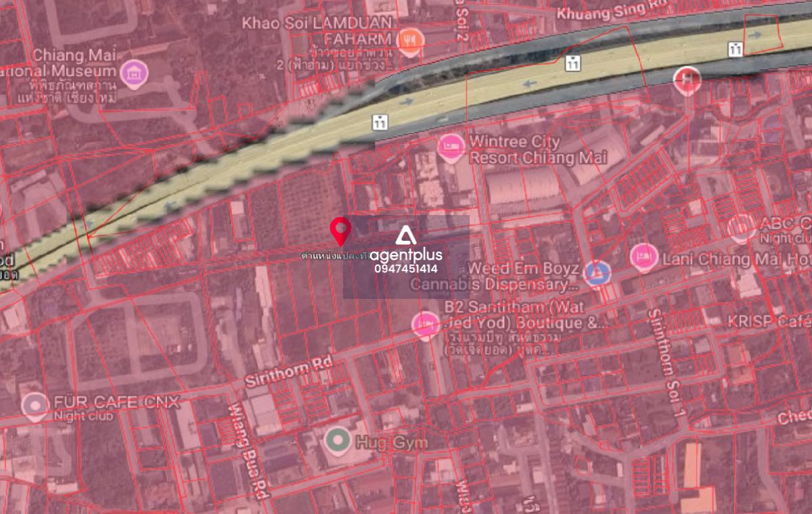Click the agentplus phone number 0947451414
This screenshot has height=514, width=812.
coord(406,268)
